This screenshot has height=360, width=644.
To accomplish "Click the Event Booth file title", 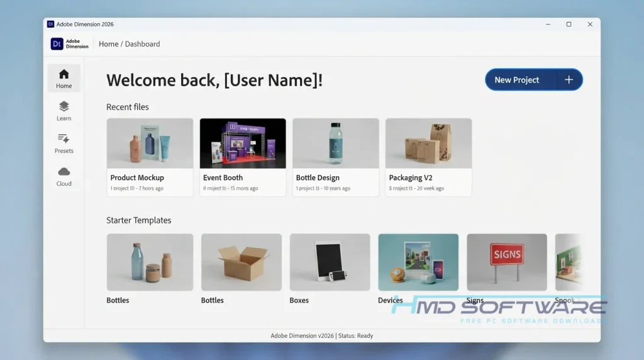I will point(223,177).
